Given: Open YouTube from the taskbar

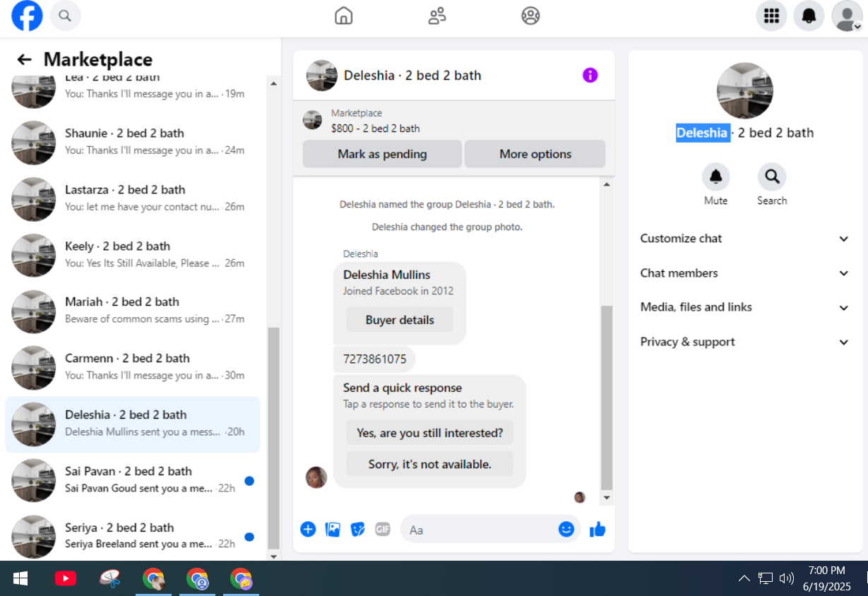Looking at the screenshot, I should point(65,579).
